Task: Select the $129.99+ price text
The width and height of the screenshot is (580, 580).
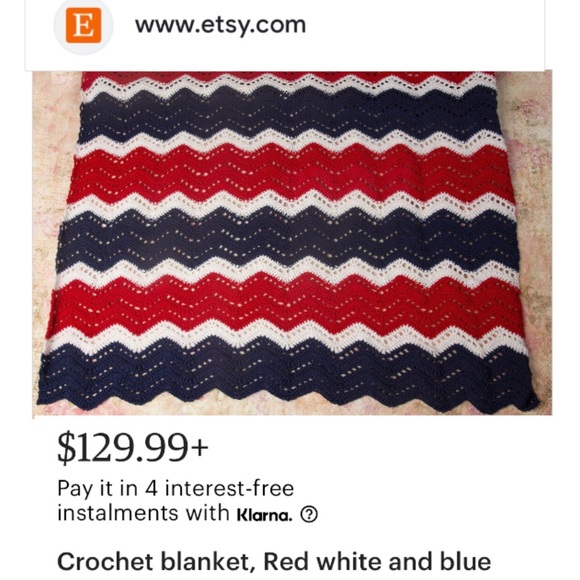Action: pos(133,448)
